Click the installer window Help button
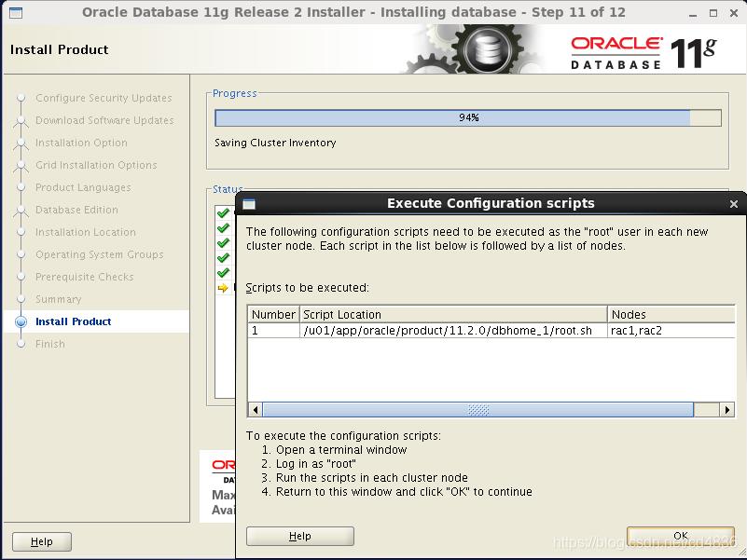Viewport: 747px width, 560px height. tap(41, 541)
